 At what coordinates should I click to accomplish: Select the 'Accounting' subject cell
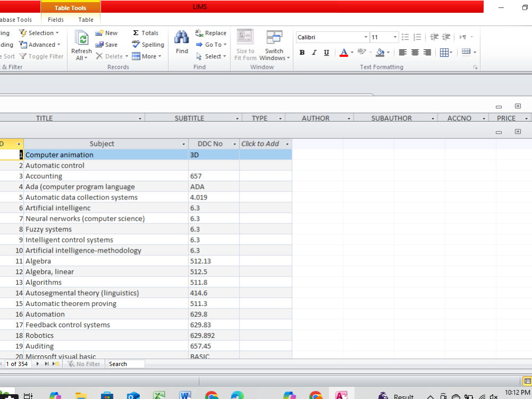(106, 176)
